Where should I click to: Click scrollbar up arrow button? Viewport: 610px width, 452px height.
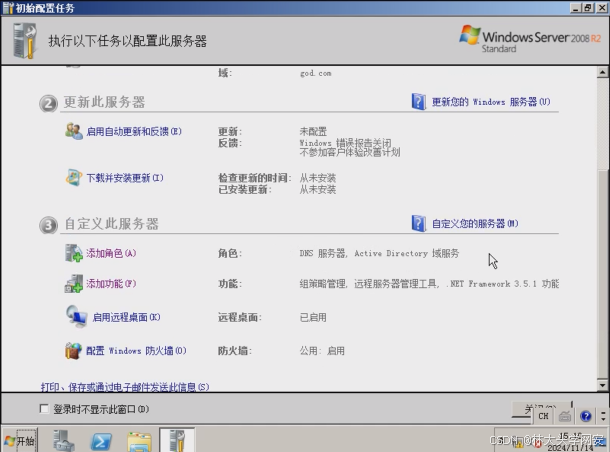(602, 72)
